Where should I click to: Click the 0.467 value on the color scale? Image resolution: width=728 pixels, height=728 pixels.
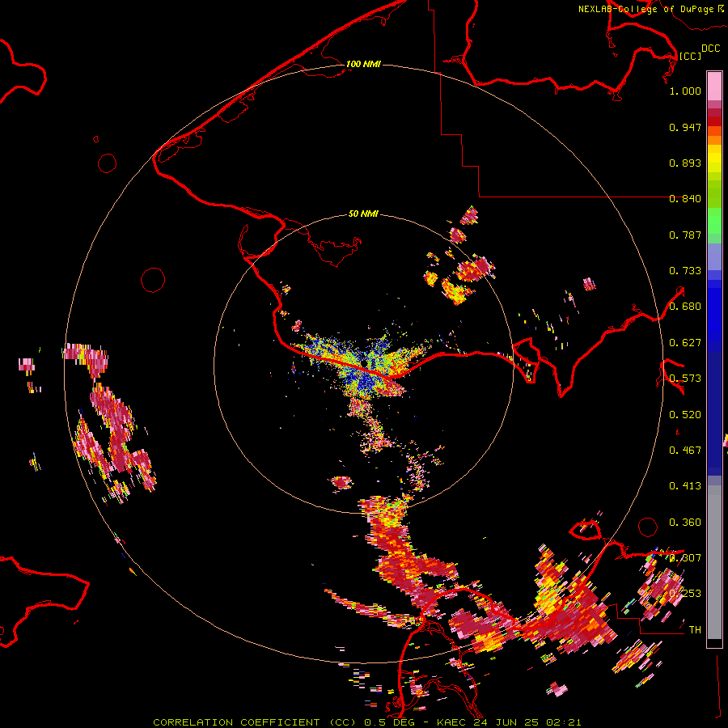click(685, 451)
